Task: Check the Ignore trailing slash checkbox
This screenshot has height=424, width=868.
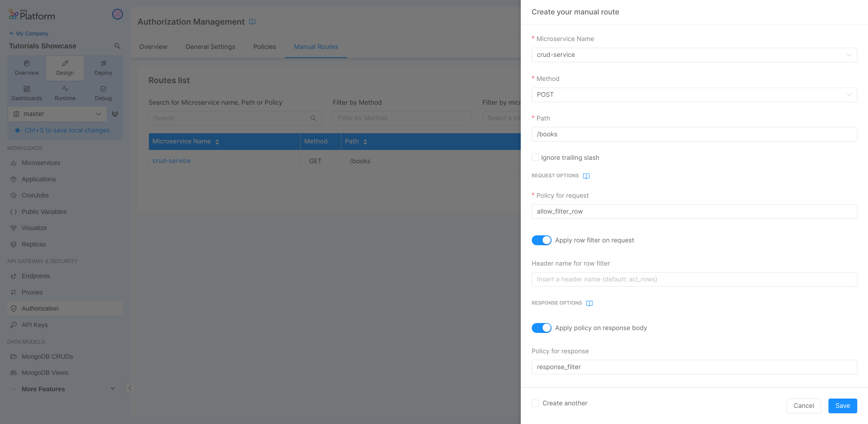Action: (535, 157)
